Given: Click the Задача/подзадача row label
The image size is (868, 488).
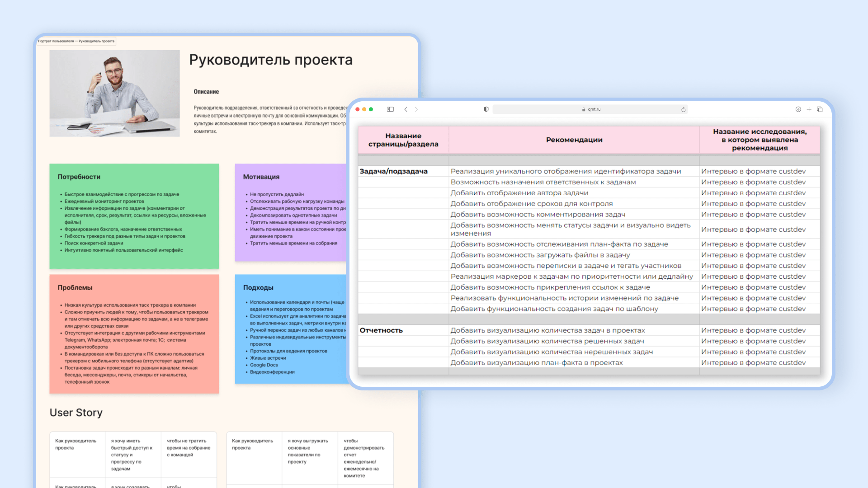Looking at the screenshot, I should point(393,171).
